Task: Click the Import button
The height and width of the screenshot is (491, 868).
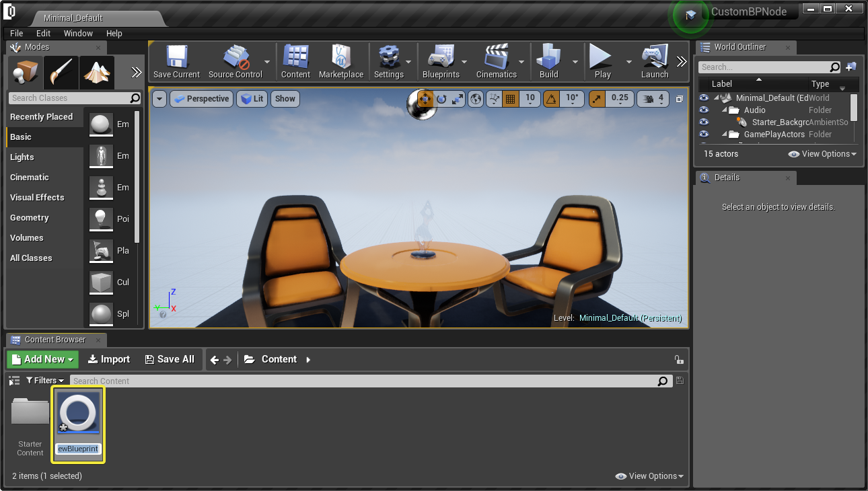Action: point(109,359)
